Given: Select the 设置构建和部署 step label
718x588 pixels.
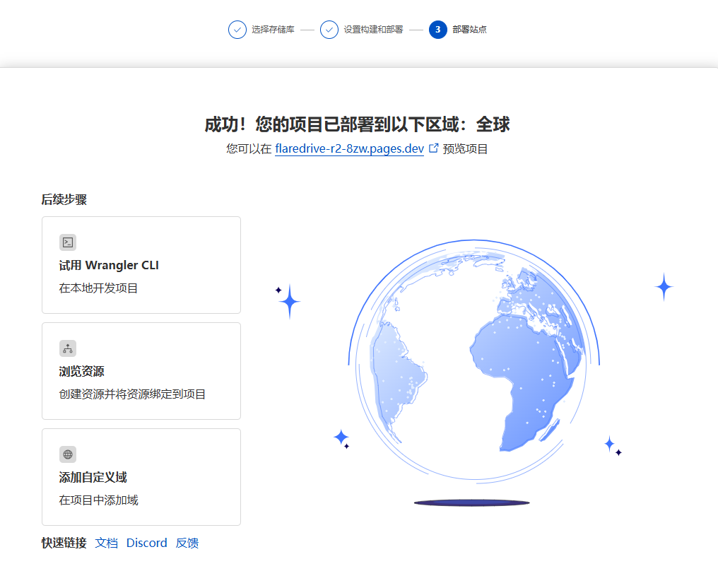Looking at the screenshot, I should coord(373,30).
